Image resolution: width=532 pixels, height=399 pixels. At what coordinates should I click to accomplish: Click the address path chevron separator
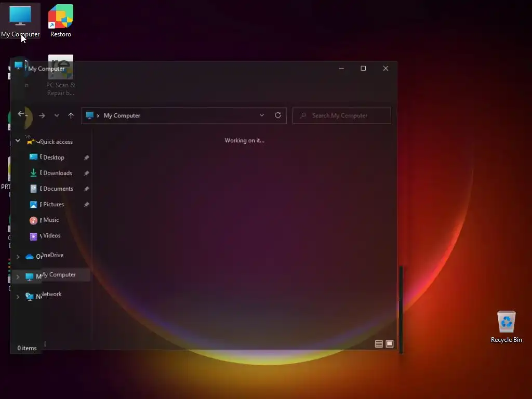pyautogui.click(x=98, y=116)
